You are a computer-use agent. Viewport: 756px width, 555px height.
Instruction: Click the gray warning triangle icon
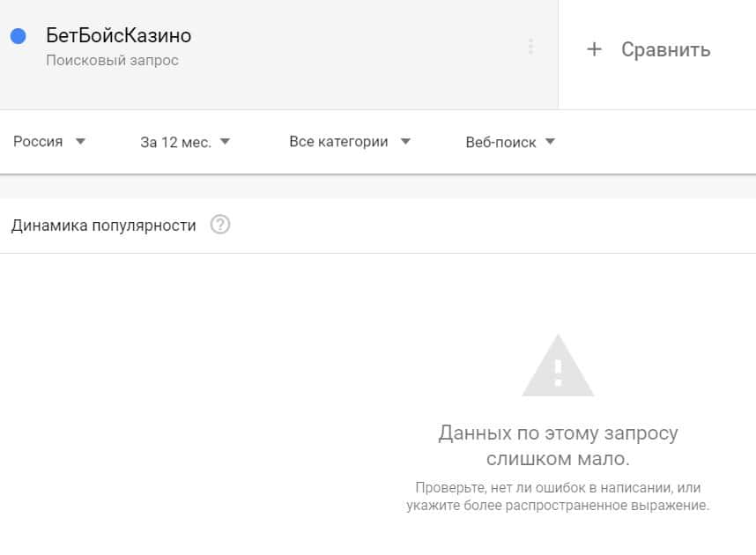tap(558, 366)
